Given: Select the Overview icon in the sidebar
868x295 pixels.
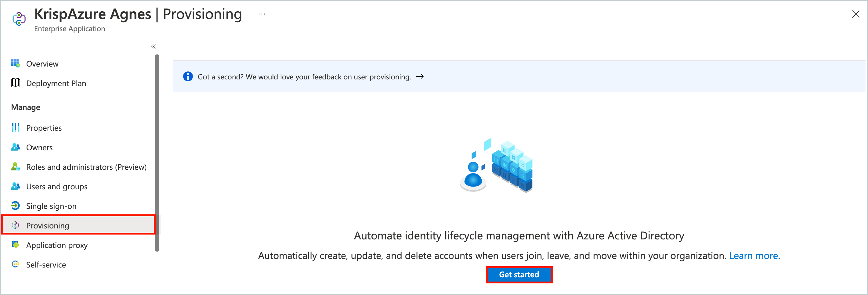Looking at the screenshot, I should coord(16,64).
